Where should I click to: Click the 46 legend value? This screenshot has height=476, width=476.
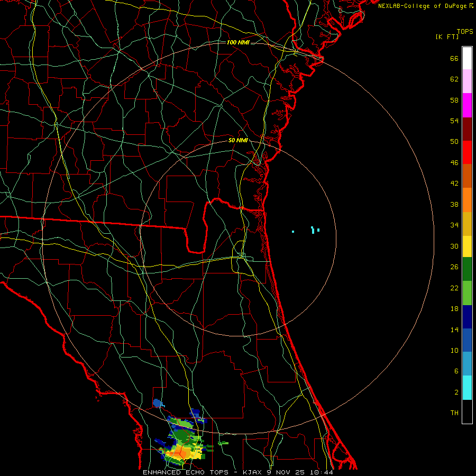tap(454, 162)
